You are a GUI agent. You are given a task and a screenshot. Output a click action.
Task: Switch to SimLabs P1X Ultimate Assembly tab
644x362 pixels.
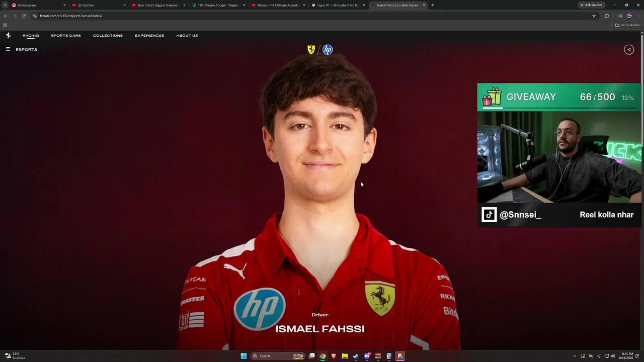278,5
